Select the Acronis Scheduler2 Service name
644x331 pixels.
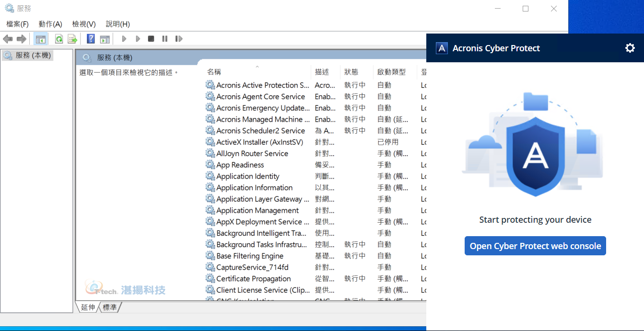coord(260,131)
